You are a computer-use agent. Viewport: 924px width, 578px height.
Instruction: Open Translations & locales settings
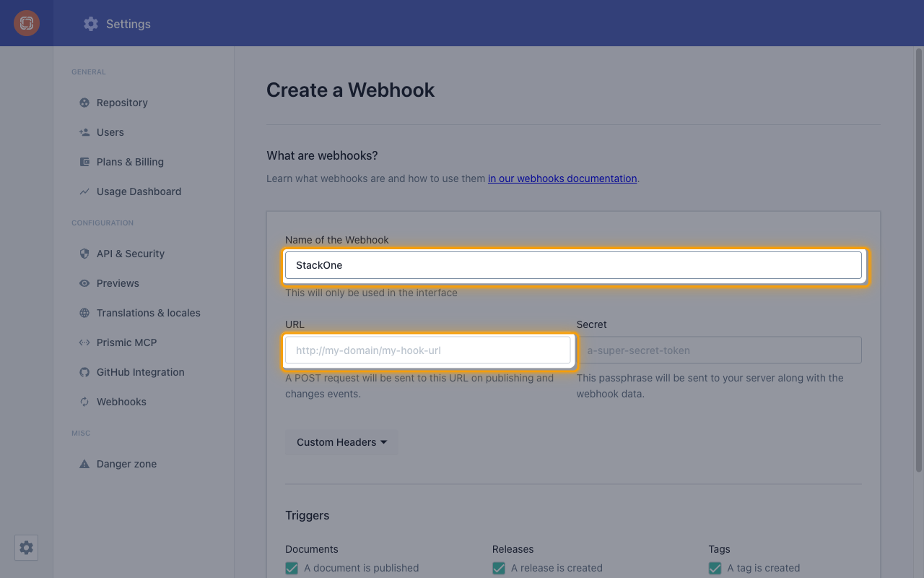149,313
